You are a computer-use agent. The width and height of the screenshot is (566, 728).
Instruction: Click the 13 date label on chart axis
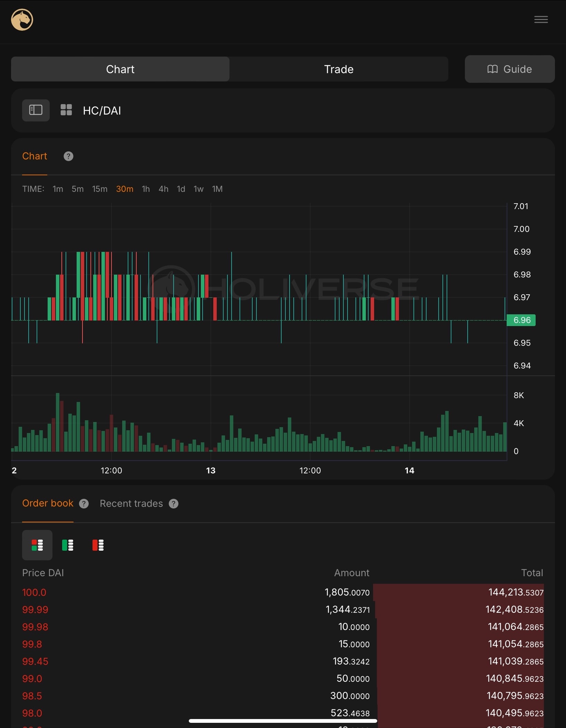click(x=211, y=471)
